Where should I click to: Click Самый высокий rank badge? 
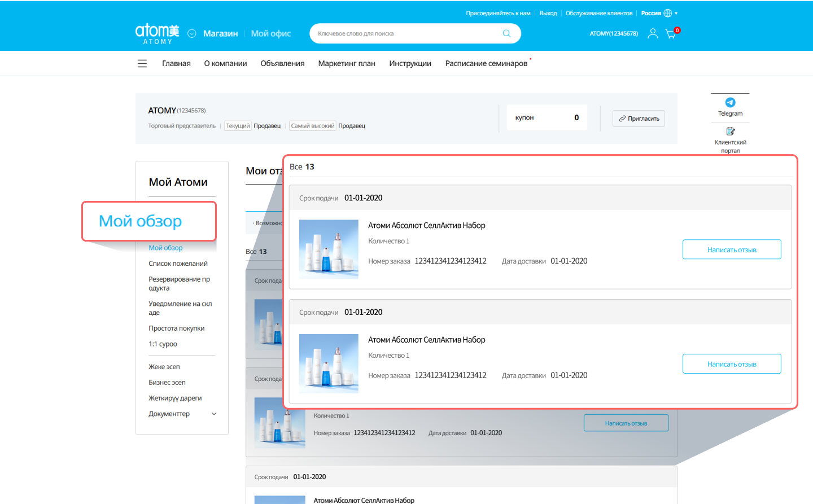pyautogui.click(x=313, y=126)
